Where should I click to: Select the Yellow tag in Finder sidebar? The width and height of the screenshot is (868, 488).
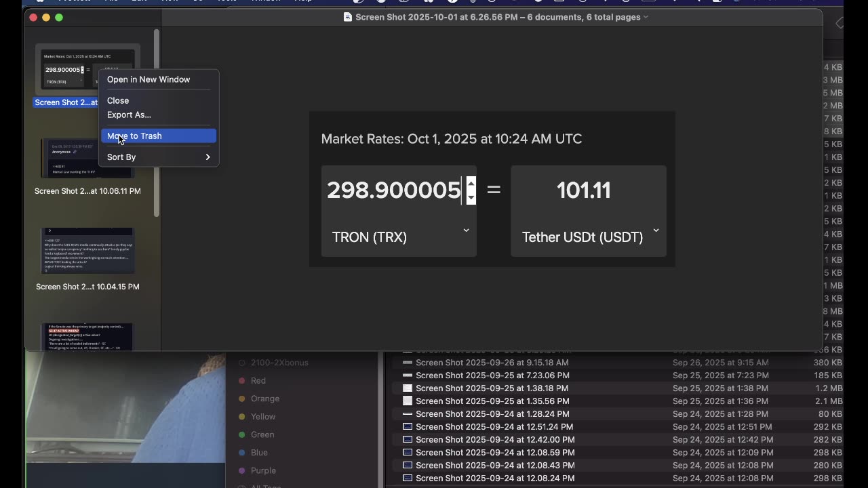point(263,417)
